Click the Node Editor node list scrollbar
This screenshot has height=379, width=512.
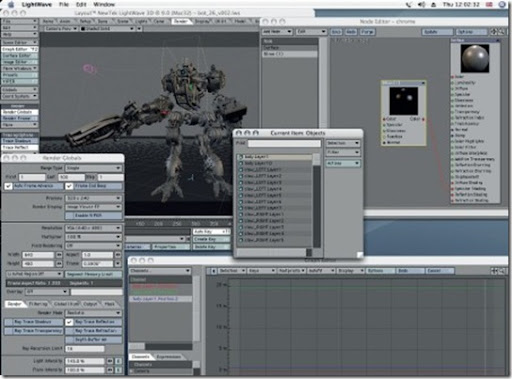click(x=323, y=82)
